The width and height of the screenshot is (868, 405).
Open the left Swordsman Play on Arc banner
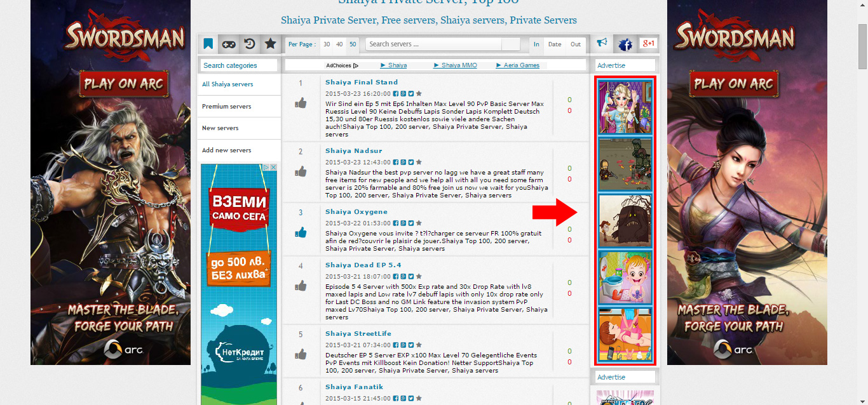pos(111,182)
